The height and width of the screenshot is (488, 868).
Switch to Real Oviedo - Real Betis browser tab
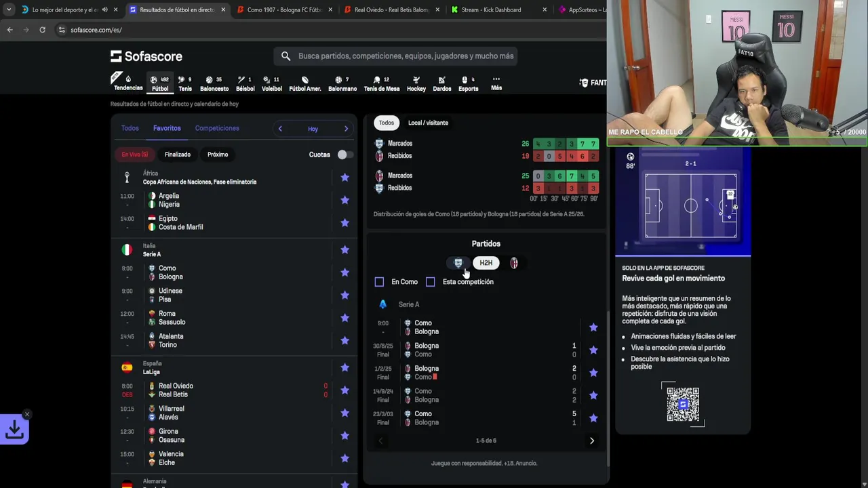[x=391, y=9]
